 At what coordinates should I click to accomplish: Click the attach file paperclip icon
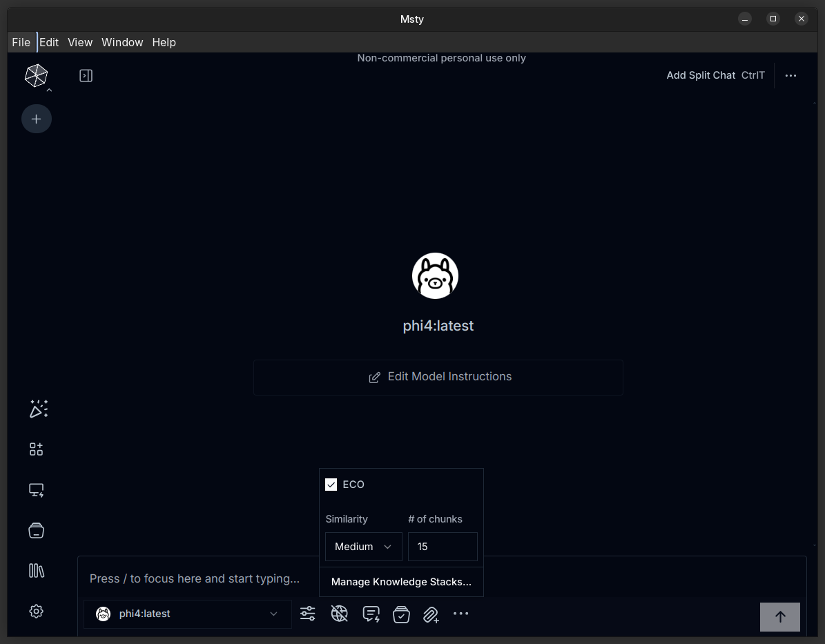pos(431,614)
